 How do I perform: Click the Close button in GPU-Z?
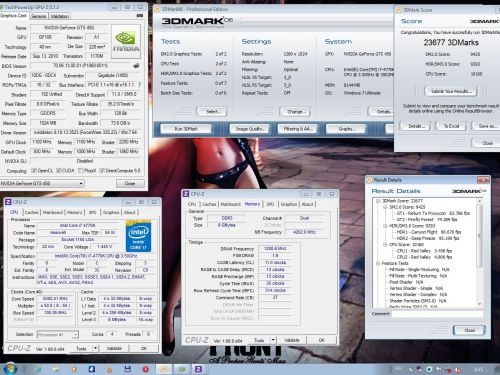pos(130,183)
